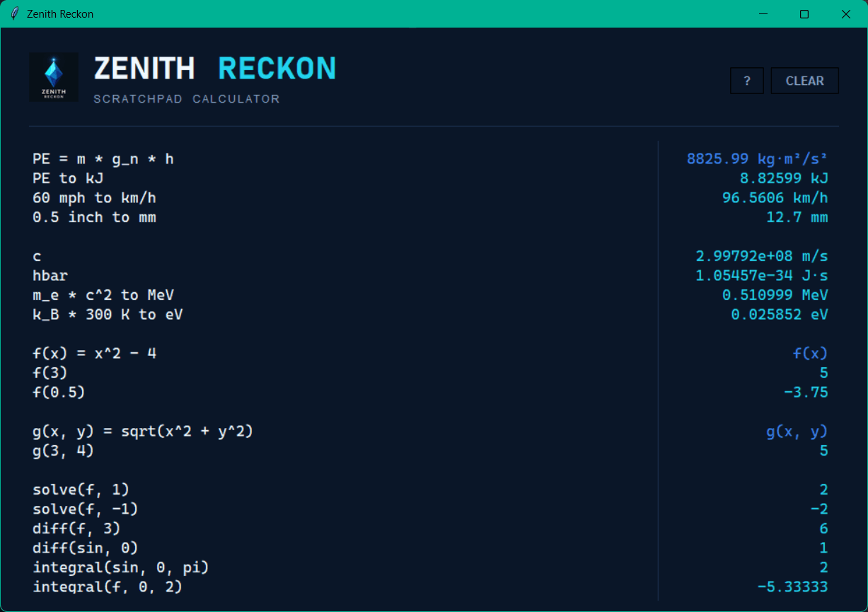
Task: Click the line 'diff(sin, 0)'
Action: pyautogui.click(x=86, y=548)
